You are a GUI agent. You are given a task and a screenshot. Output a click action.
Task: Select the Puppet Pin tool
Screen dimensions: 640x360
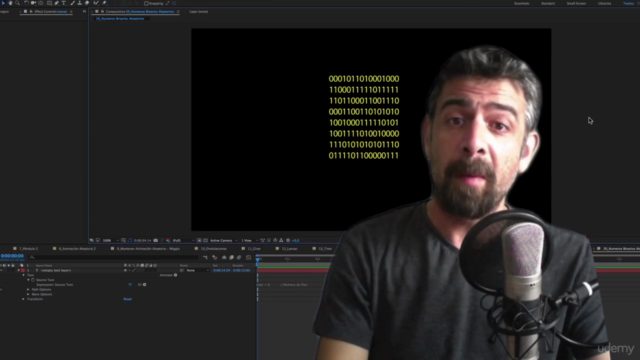104,3
